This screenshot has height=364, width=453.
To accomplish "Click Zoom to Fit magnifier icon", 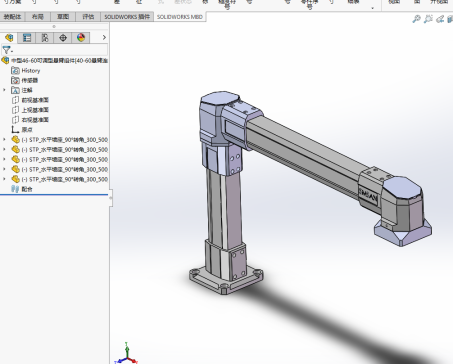I will pyautogui.click(x=416, y=20).
